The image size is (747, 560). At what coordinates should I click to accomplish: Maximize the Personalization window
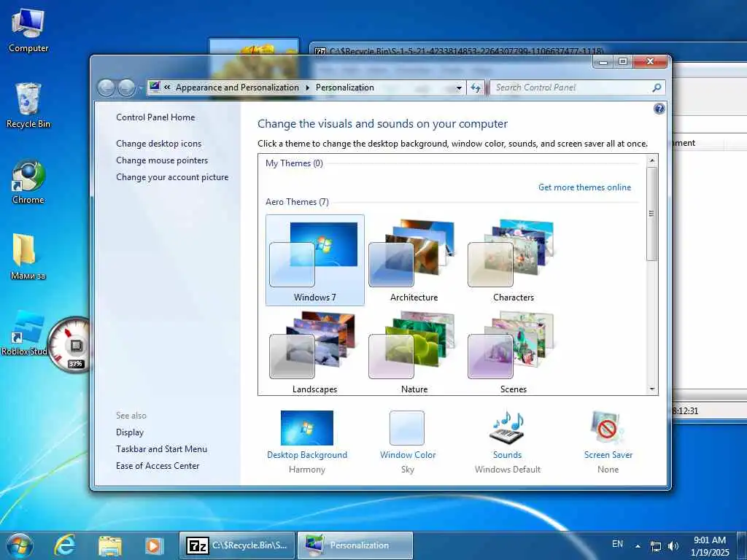[623, 61]
